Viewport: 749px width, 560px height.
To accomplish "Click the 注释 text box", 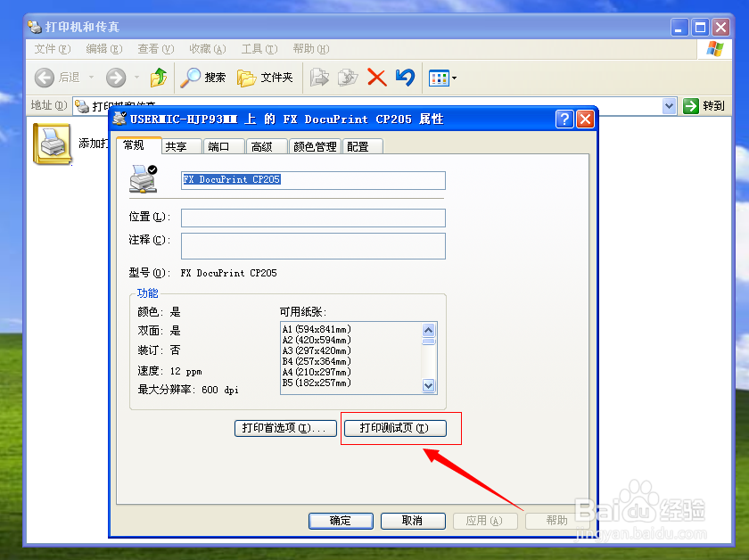I will point(313,246).
